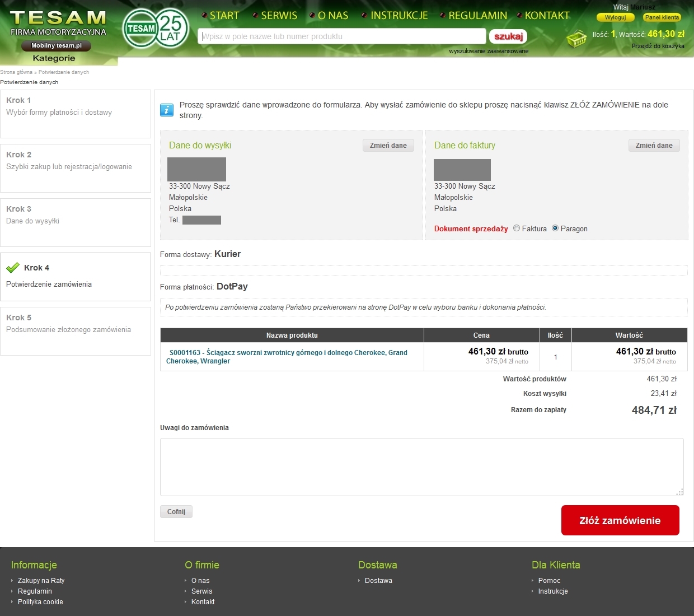Click the shopping basket icon
The height and width of the screenshot is (616, 694).
(x=576, y=39)
